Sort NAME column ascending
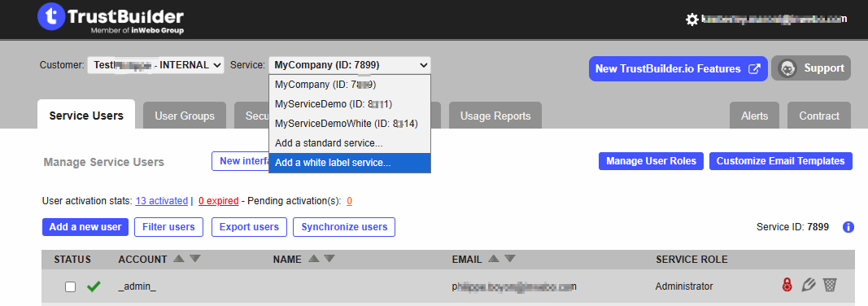Screen dimensions: 868x306 click(313, 259)
